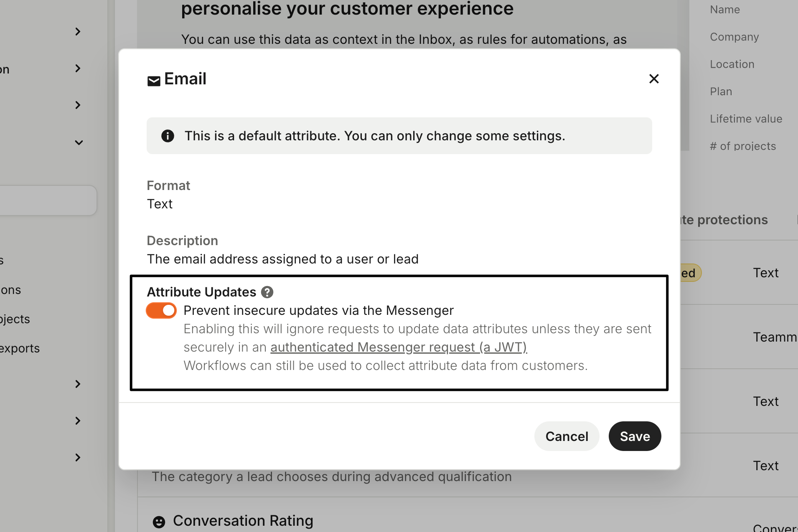Select Location in the right-side list

click(x=732, y=64)
